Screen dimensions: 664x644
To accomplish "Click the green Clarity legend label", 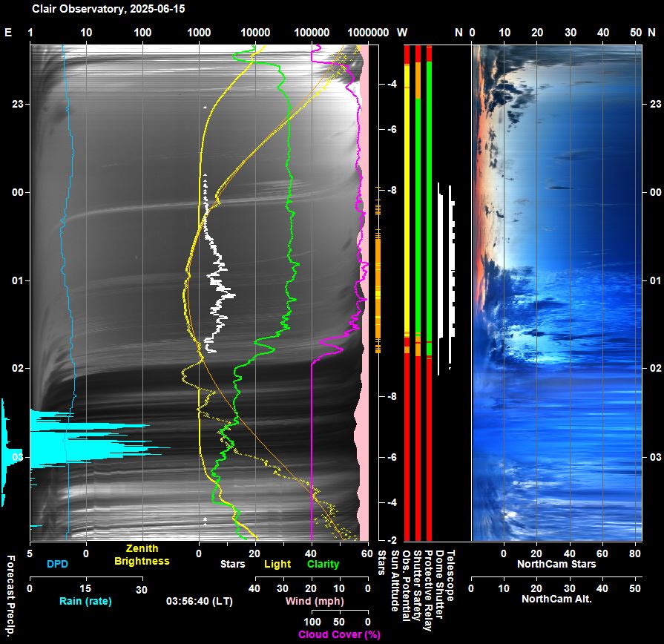I will pyautogui.click(x=323, y=564).
